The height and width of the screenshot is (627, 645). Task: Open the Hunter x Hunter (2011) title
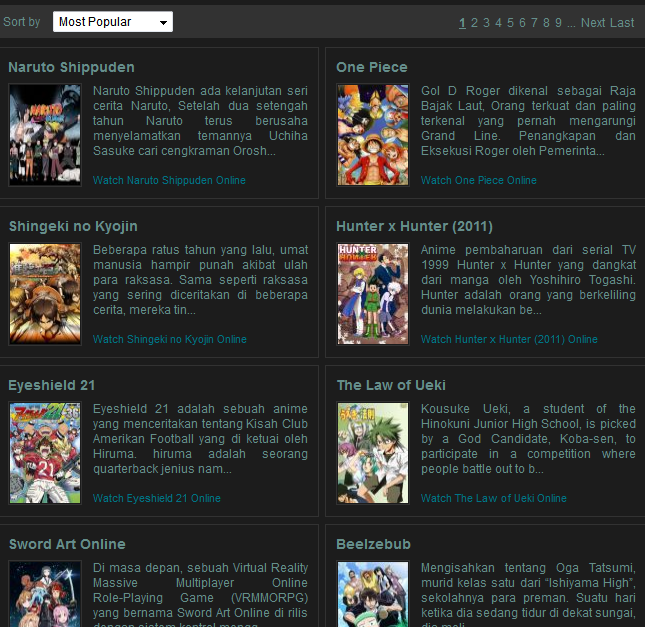click(x=414, y=226)
